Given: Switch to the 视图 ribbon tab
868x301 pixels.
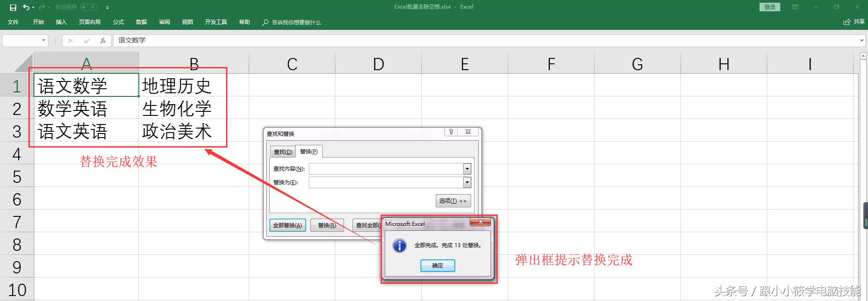Looking at the screenshot, I should pos(187,22).
